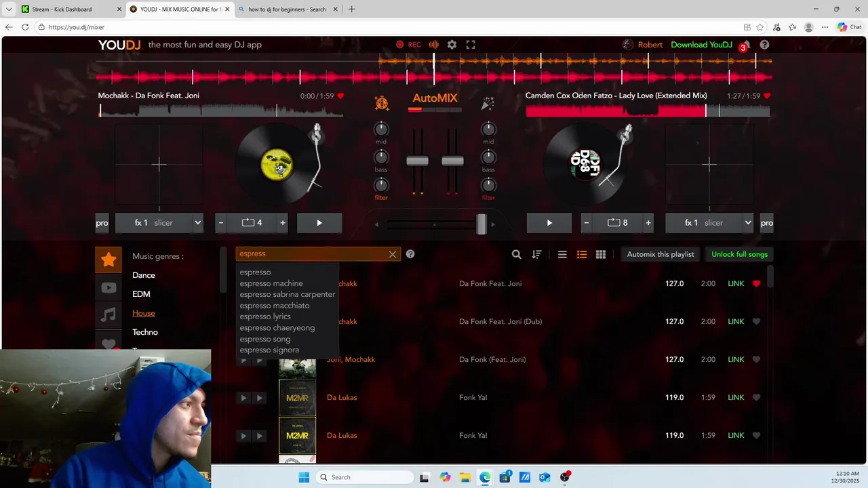The height and width of the screenshot is (488, 868).
Task: Click the right pro button
Action: click(766, 222)
